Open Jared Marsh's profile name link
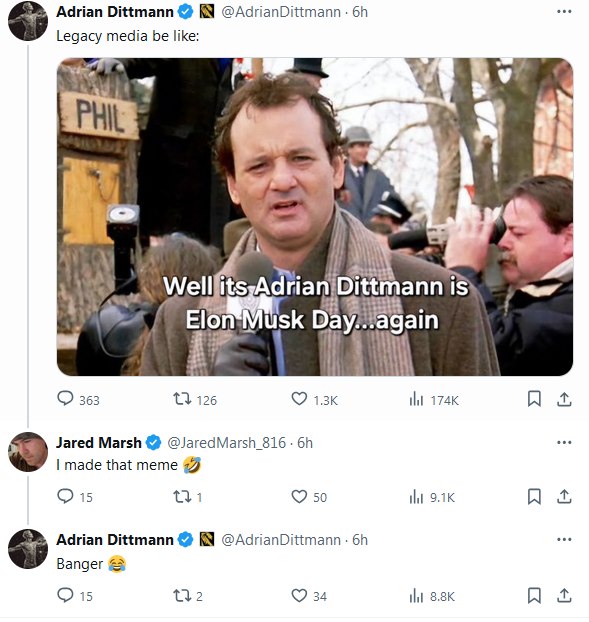Image resolution: width=589 pixels, height=622 pixels. (x=98, y=442)
